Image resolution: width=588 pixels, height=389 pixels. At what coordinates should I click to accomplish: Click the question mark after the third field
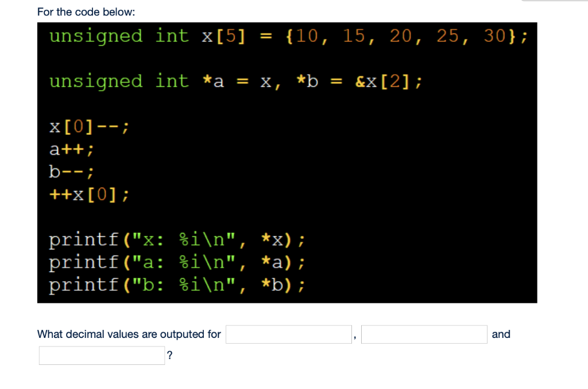pyautogui.click(x=169, y=355)
